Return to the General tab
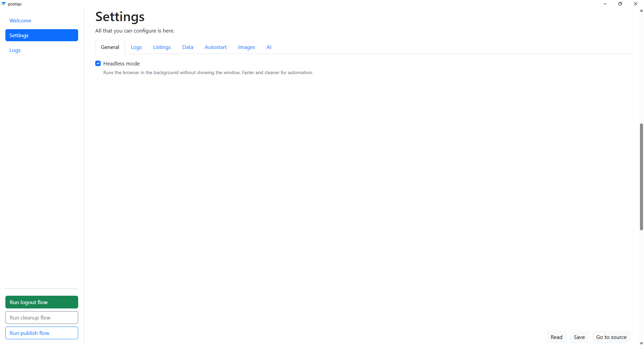 click(110, 47)
